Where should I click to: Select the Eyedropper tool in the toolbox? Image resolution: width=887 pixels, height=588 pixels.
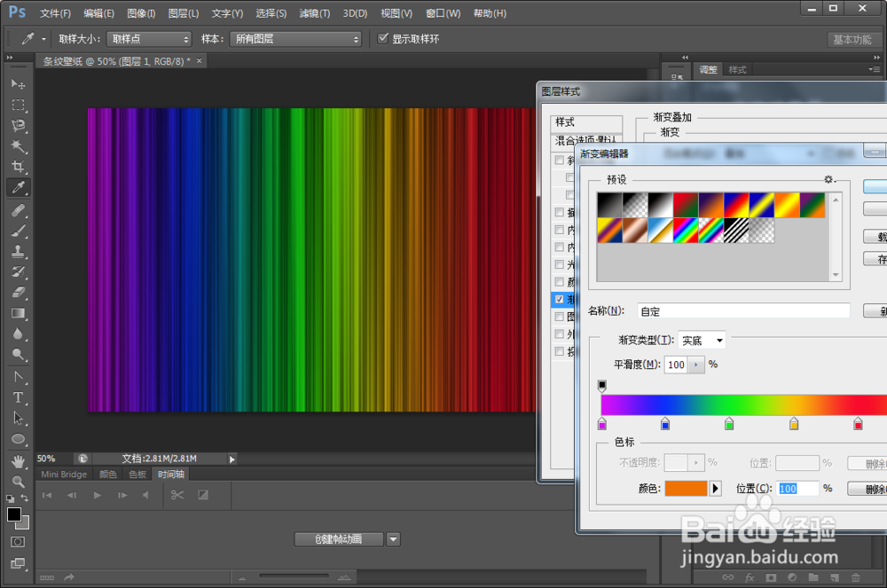18,188
